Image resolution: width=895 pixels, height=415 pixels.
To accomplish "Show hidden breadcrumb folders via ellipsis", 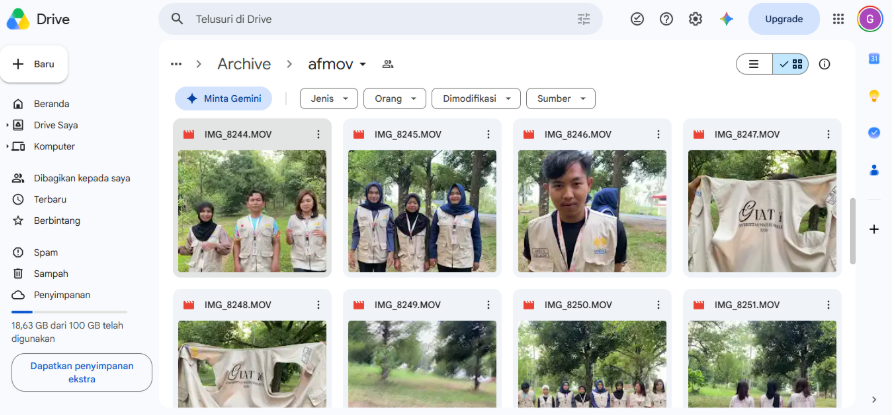I will [176, 64].
